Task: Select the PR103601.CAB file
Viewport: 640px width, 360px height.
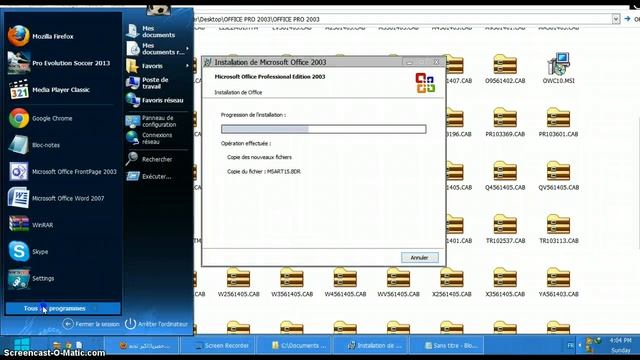Action: 558,122
